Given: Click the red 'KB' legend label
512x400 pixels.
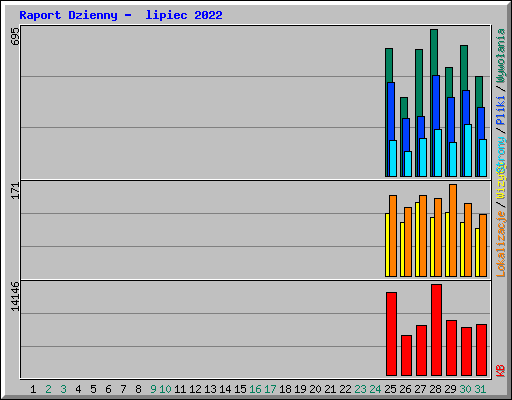Looking at the screenshot, I should point(501,371).
